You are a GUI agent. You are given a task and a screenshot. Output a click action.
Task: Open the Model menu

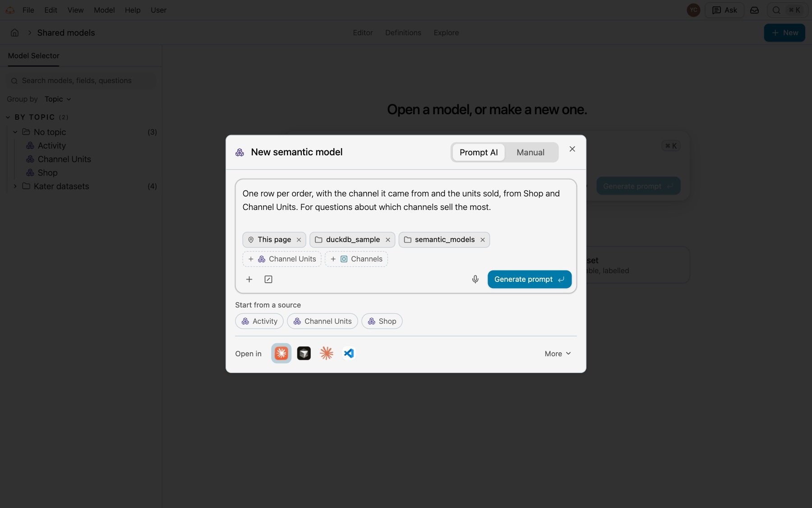point(104,10)
